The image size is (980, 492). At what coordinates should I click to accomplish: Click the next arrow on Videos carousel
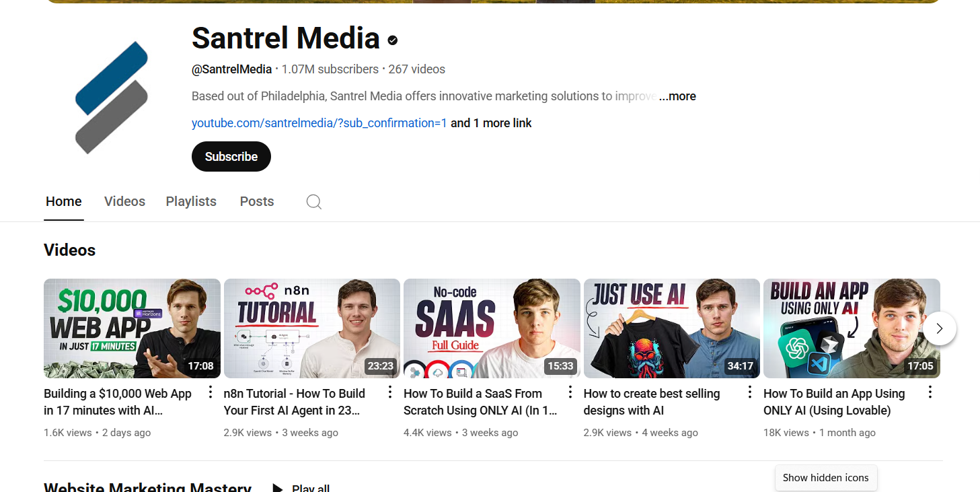coord(940,328)
